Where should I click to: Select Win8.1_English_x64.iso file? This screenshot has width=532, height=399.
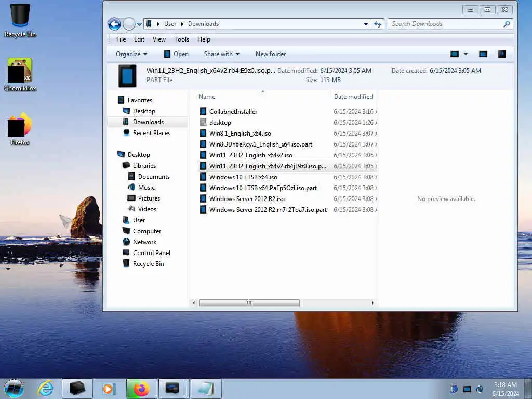pyautogui.click(x=240, y=134)
